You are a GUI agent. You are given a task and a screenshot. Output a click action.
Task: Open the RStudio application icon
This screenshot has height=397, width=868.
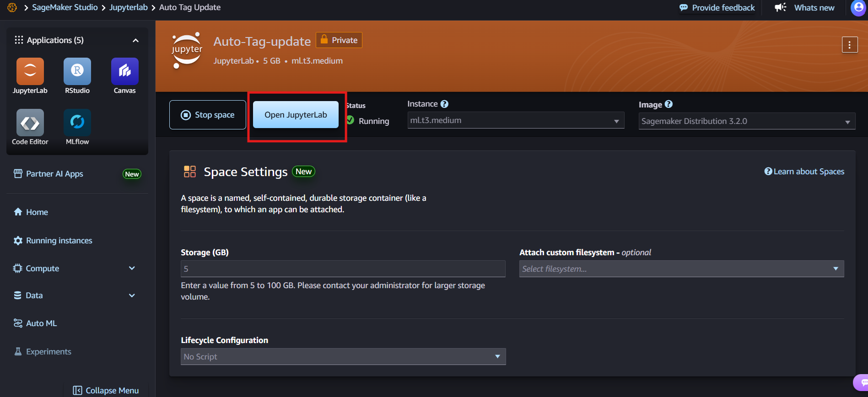77,71
